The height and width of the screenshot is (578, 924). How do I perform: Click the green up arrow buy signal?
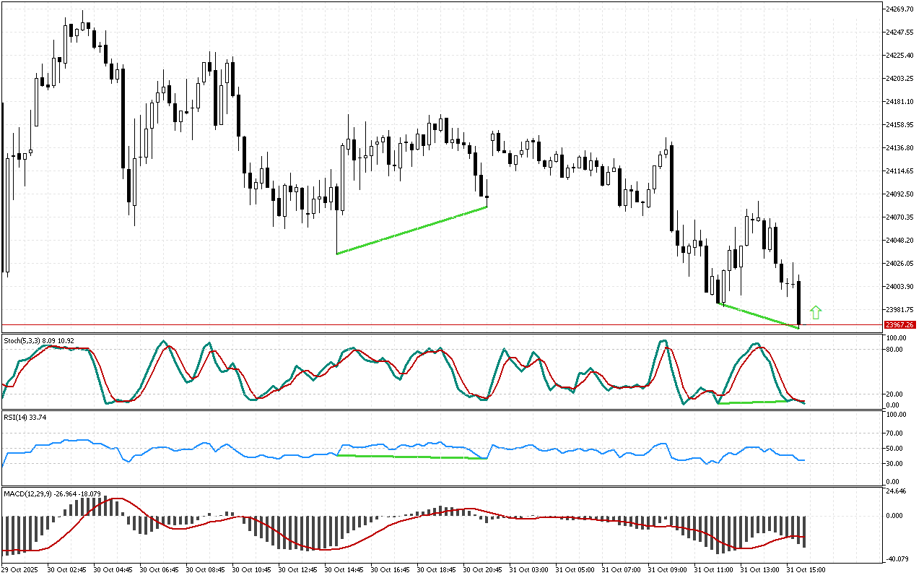click(816, 313)
